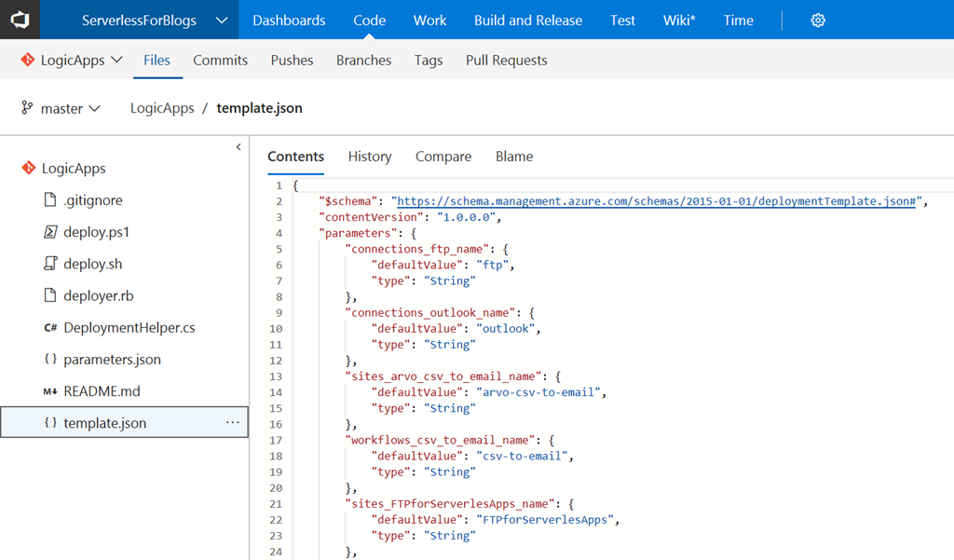Click the braces icon for parameters.json
Image resolution: width=954 pixels, height=560 pixels.
tap(50, 360)
